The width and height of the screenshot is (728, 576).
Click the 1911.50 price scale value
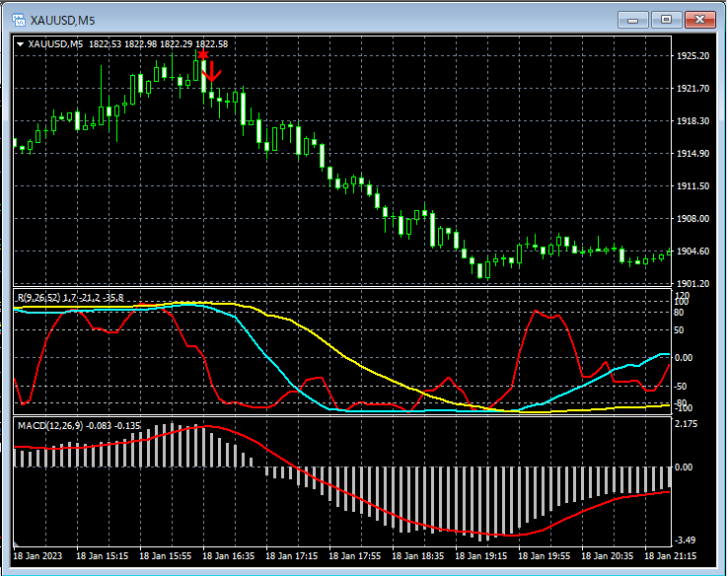692,186
